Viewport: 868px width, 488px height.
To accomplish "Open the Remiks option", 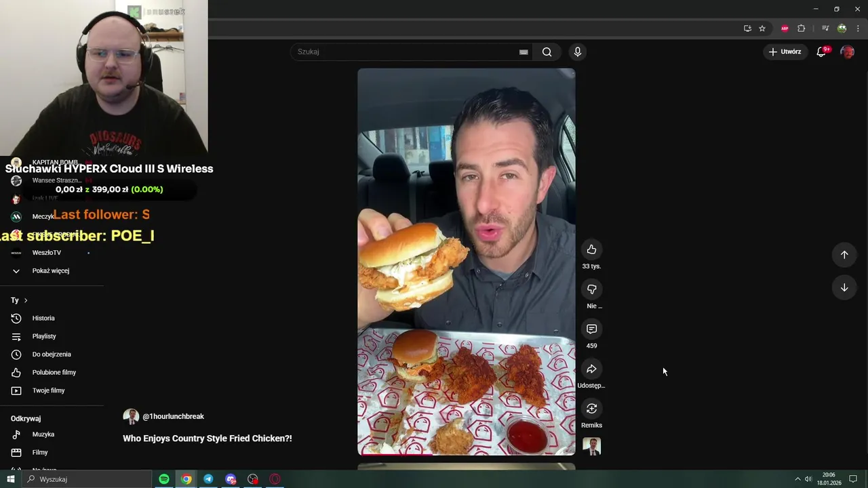I will coord(591,409).
